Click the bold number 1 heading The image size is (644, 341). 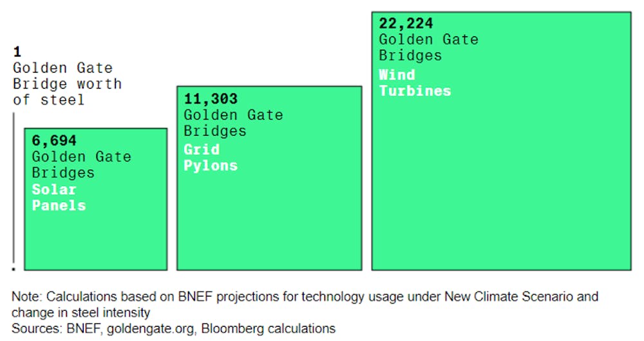(17, 51)
